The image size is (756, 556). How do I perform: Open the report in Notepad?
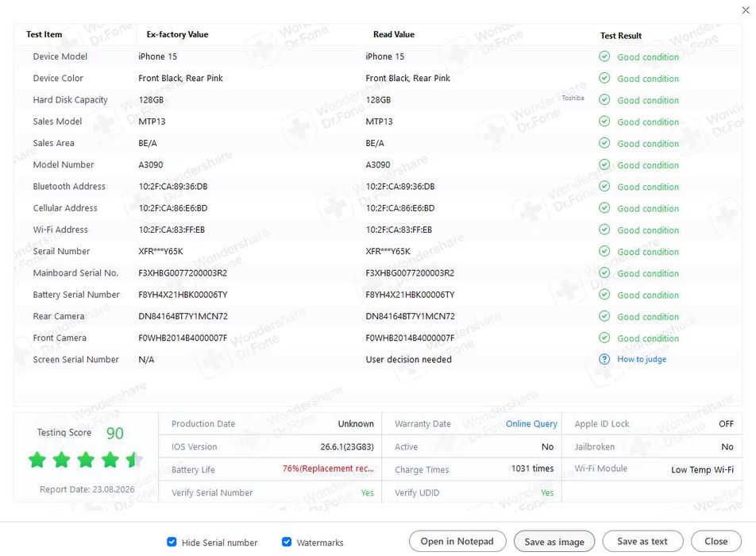[x=457, y=542]
